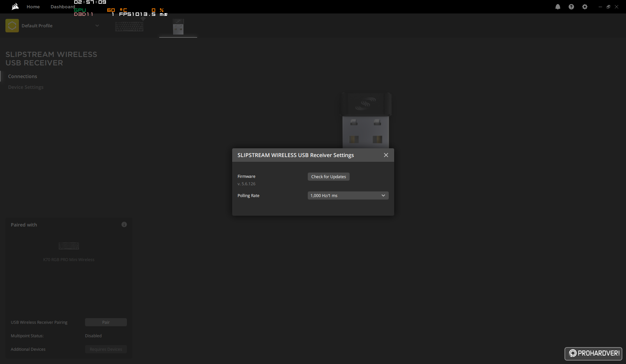Screen dimensions: 626x364
Task: Select the USB receiver device thumbnail
Action: pos(178,27)
